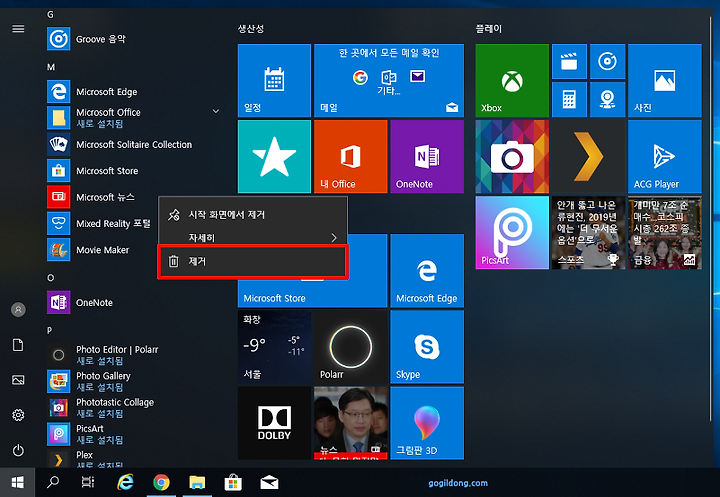
Task: Open Phototastic Collage in the app list
Action: click(133, 407)
